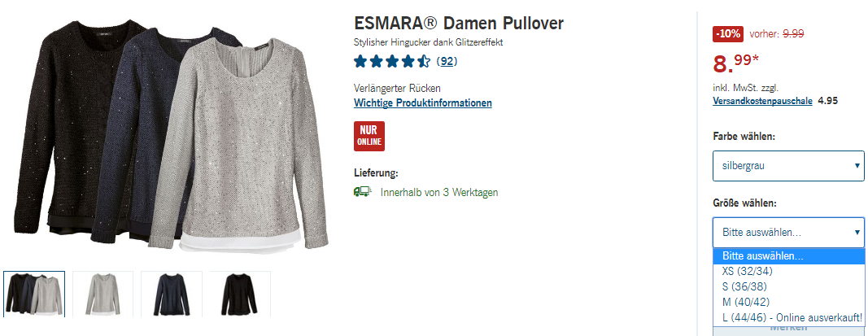The image size is (868, 336).
Task: Show the black pullover thumbnail
Action: click(x=240, y=294)
